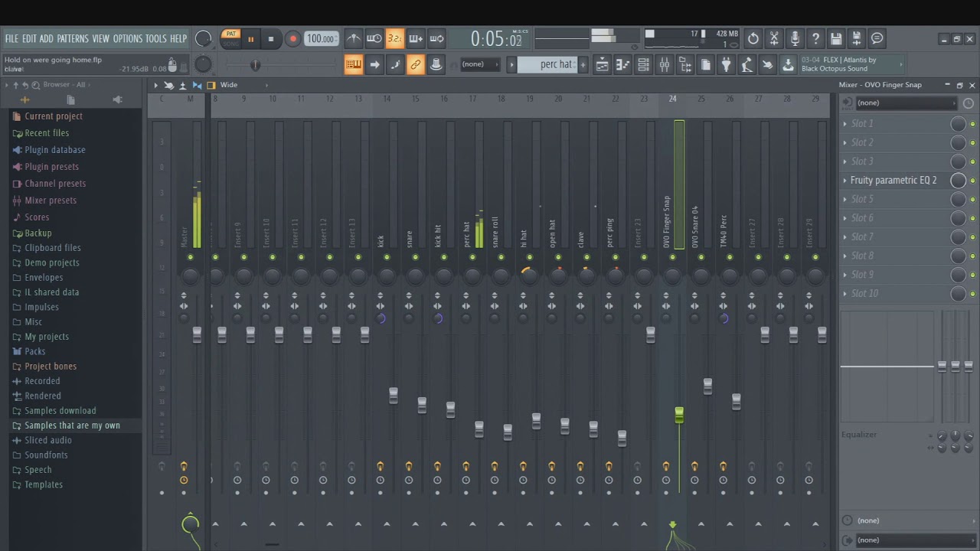980x551 pixels.
Task: Mute the hi hat mixer track LED
Action: click(x=529, y=257)
